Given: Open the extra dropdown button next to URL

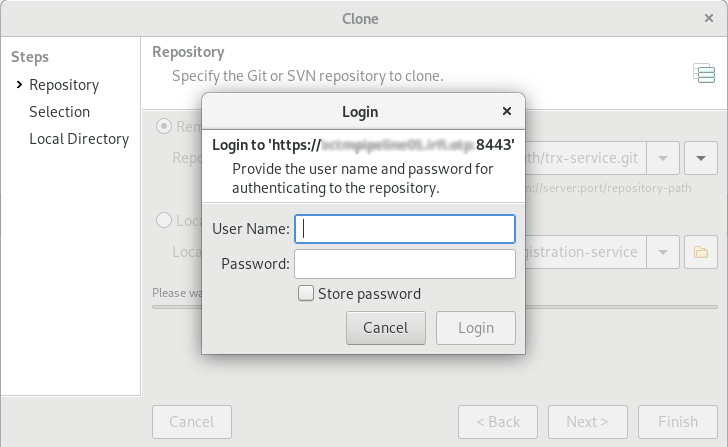Looking at the screenshot, I should tap(701, 158).
